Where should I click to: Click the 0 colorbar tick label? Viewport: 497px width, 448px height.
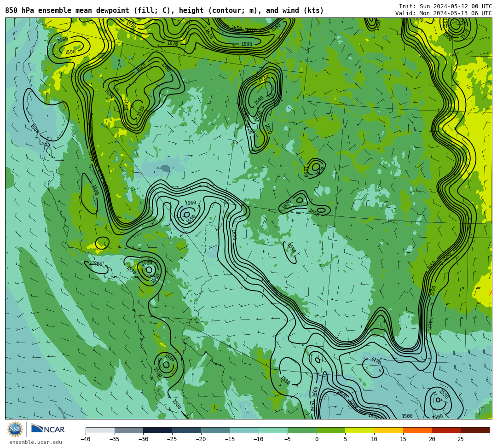pyautogui.click(x=317, y=439)
